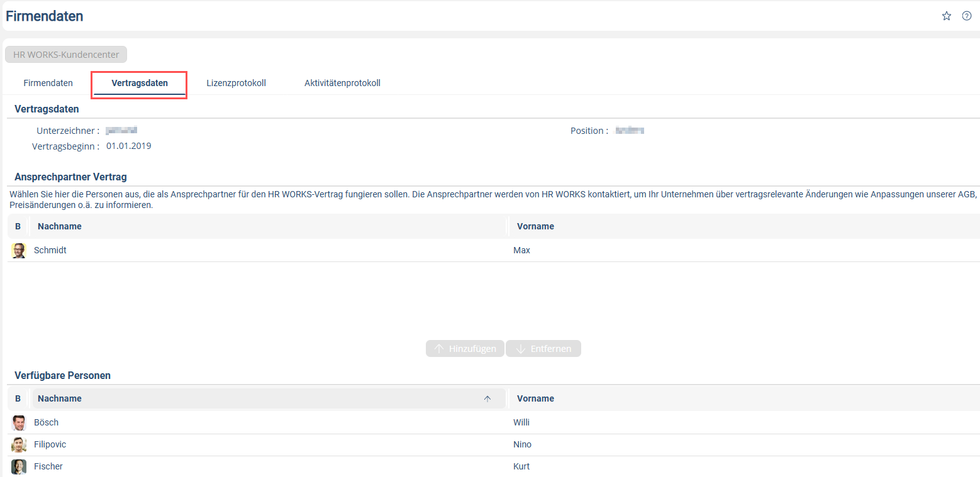Open the HR WORKS-Kundencenter button
Image resolution: width=980 pixels, height=477 pixels.
click(x=66, y=55)
